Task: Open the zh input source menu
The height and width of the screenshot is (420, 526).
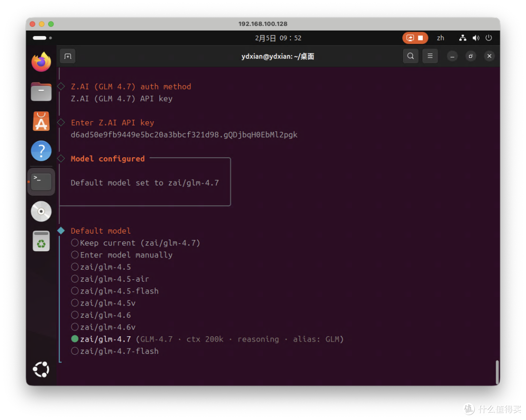Action: click(x=440, y=38)
